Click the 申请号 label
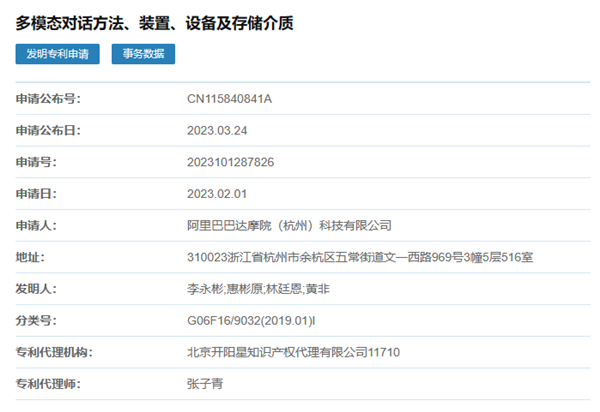Viewport: 600px width, 412px height. pyautogui.click(x=36, y=162)
